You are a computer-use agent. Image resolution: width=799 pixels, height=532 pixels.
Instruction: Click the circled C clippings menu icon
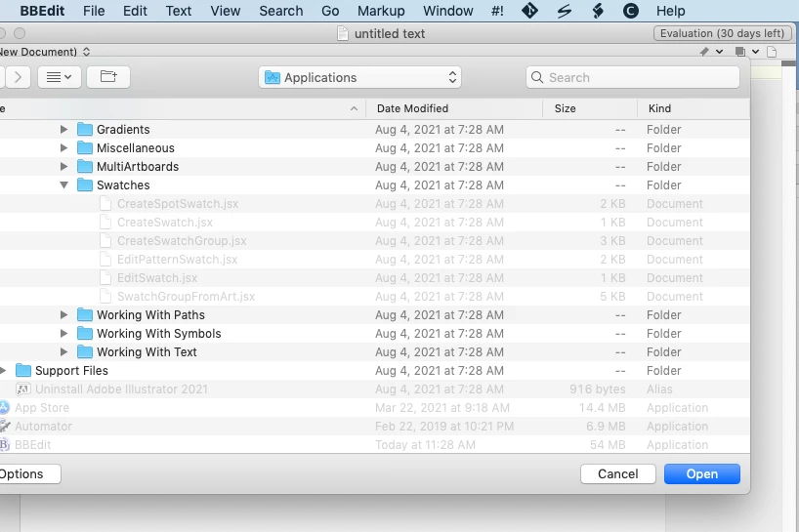(x=631, y=11)
